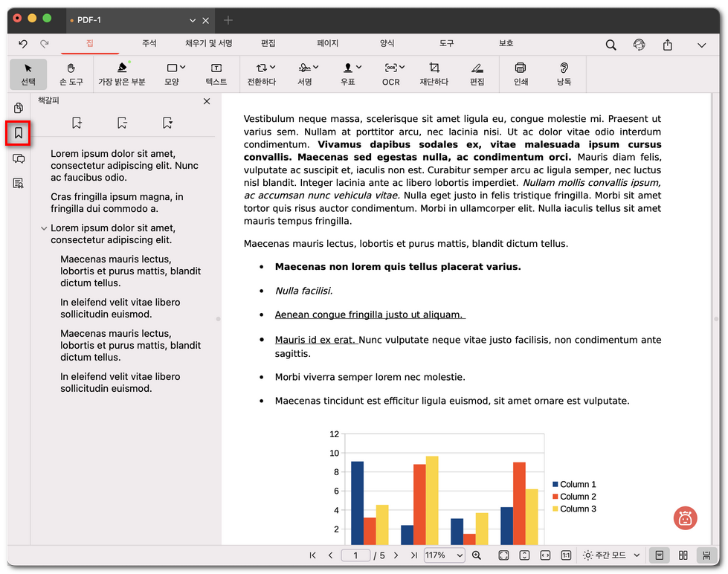
Task: Click the highlight tool (가장 밝은 부분)
Action: [x=121, y=74]
